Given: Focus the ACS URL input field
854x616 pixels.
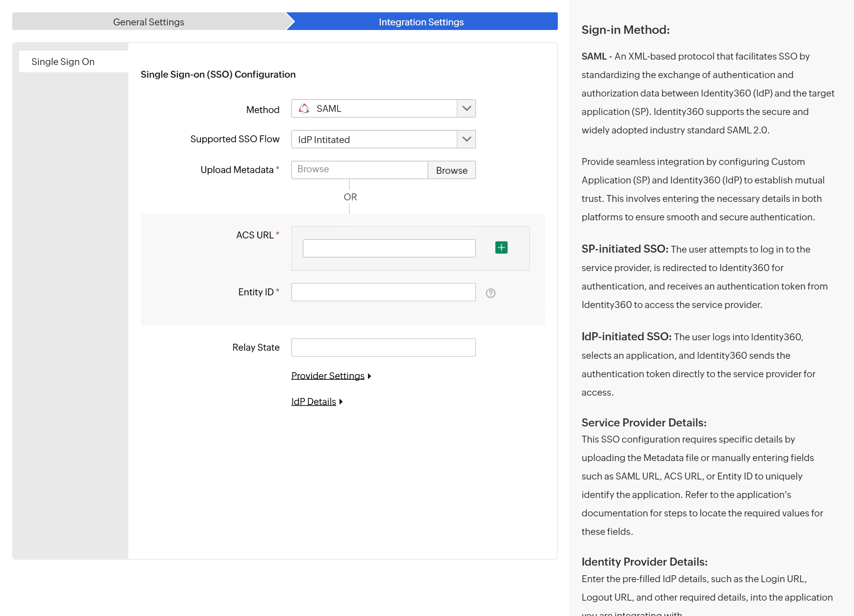Looking at the screenshot, I should coord(389,248).
